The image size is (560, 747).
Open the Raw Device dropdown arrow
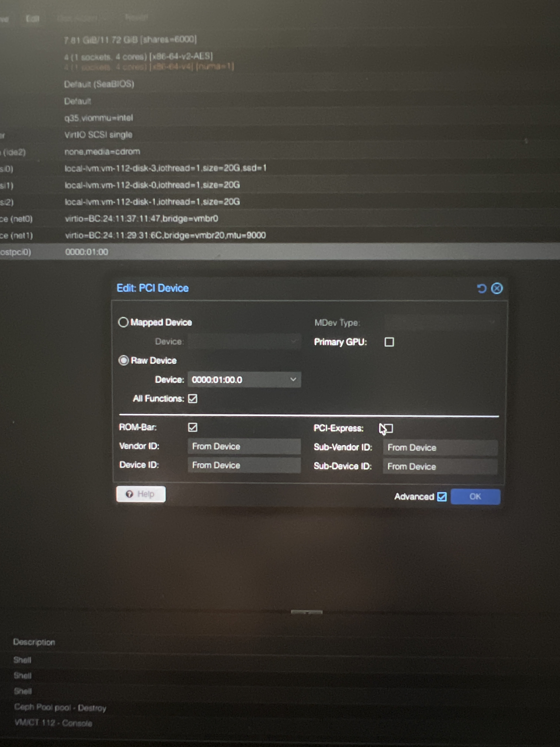click(x=293, y=380)
